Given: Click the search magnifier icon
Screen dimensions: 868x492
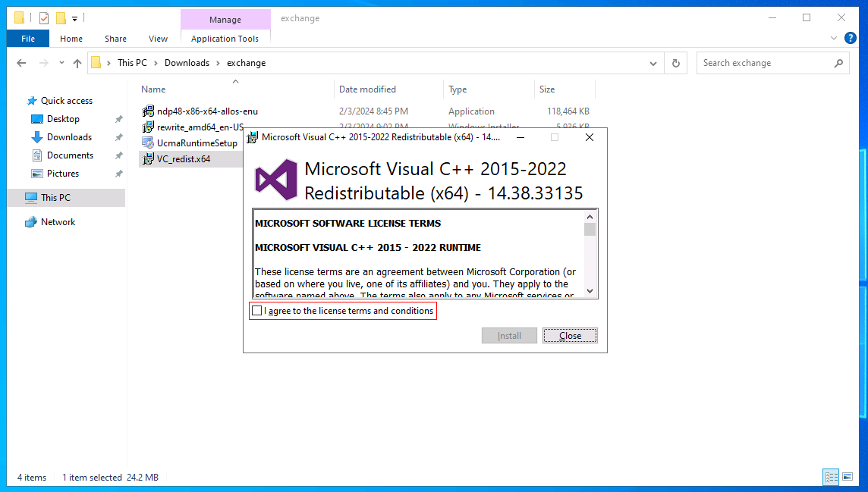Looking at the screenshot, I should 838,63.
